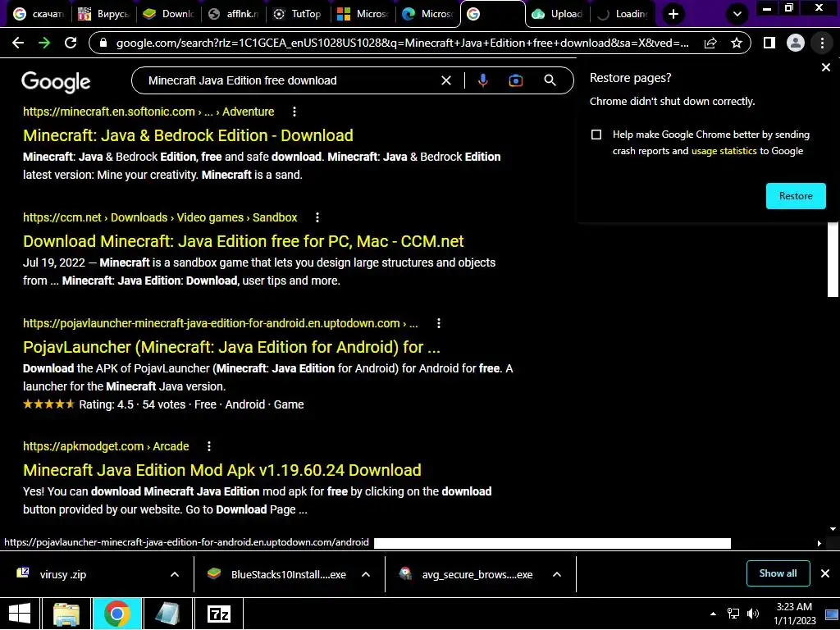Open options for ccm.net result
The image size is (840, 630).
coord(317,217)
